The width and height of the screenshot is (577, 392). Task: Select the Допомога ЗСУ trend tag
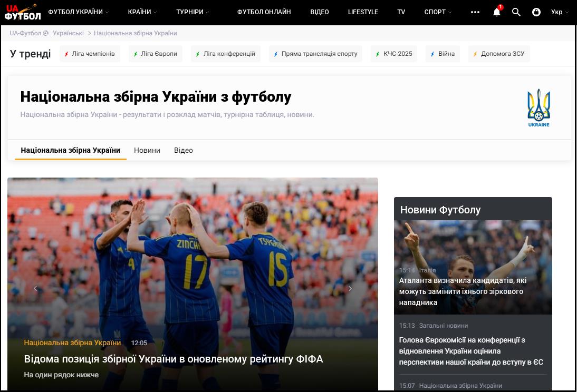499,54
